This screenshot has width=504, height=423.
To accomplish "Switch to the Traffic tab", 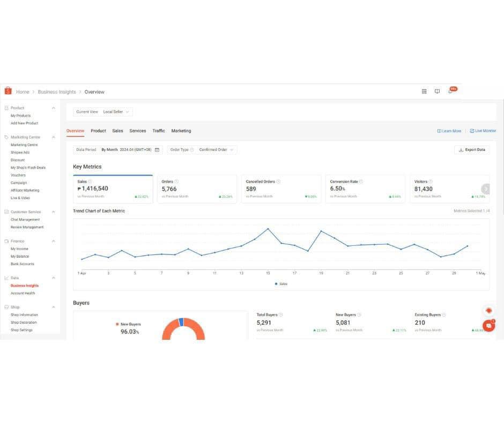I will click(159, 131).
